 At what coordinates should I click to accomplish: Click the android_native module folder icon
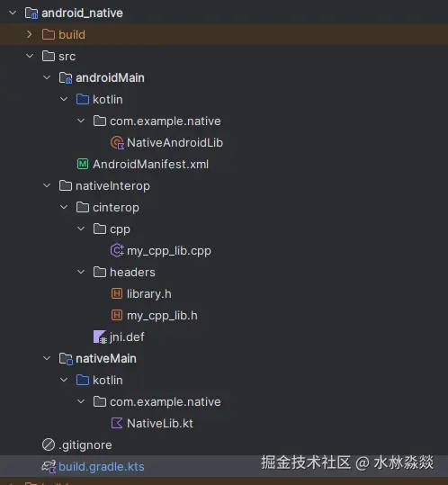coord(31,13)
